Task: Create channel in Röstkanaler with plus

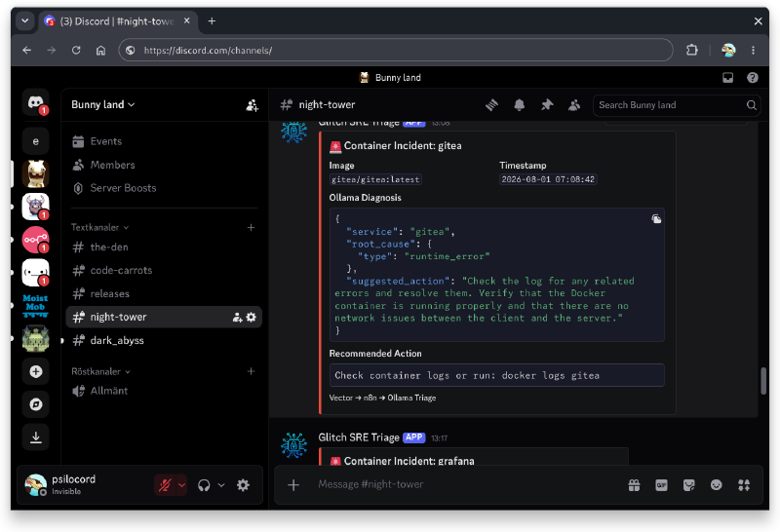Action: pos(251,371)
